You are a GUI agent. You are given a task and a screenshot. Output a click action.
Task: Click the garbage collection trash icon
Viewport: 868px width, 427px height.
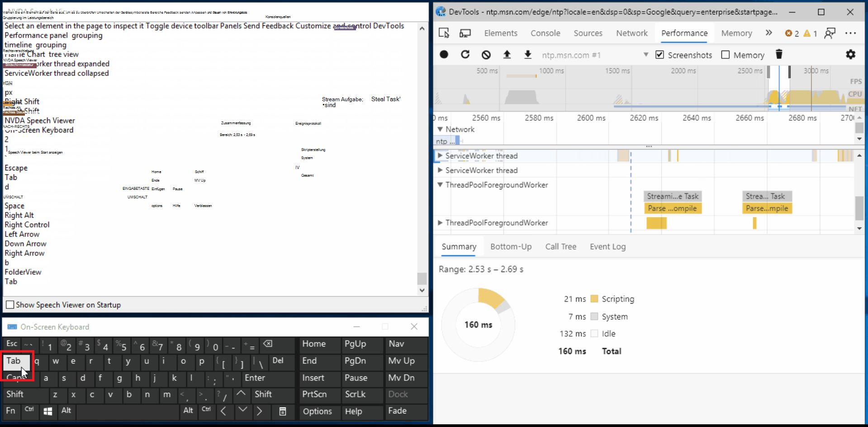(779, 54)
